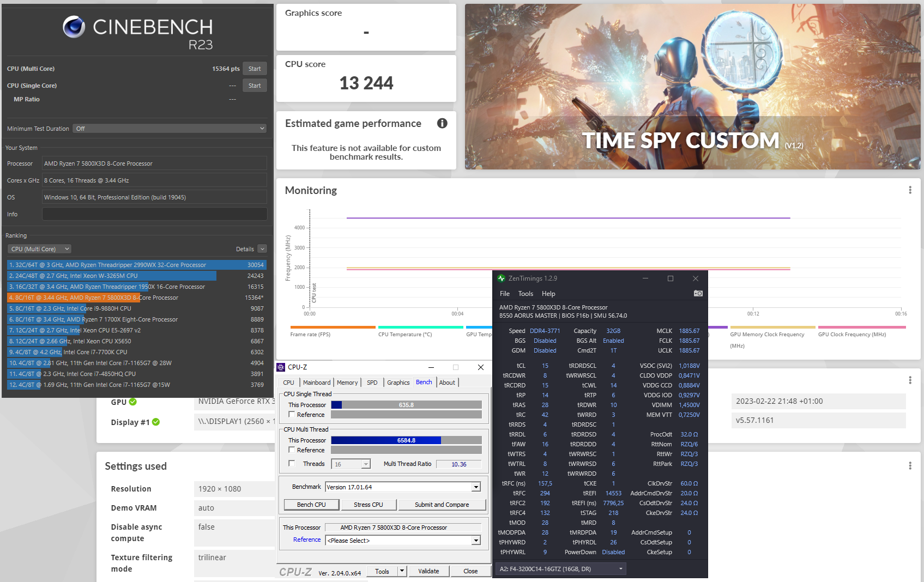Click the Resolution value 1920 × 1080

point(220,489)
